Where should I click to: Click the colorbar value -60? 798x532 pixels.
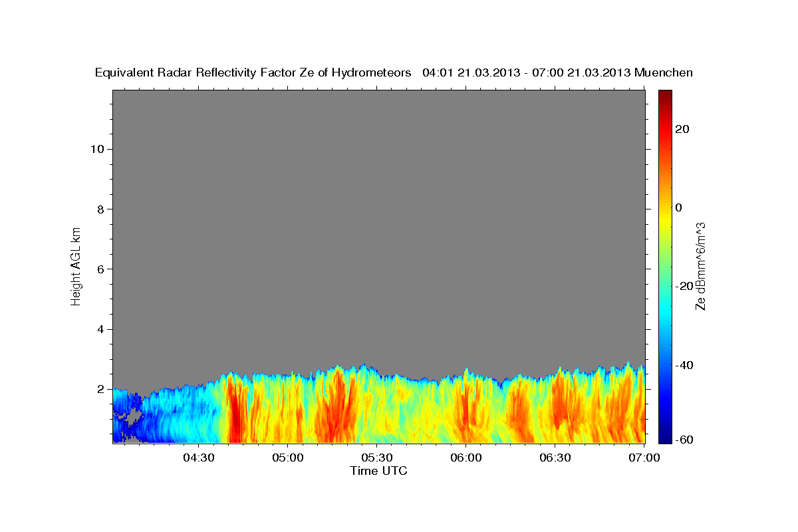(x=684, y=440)
